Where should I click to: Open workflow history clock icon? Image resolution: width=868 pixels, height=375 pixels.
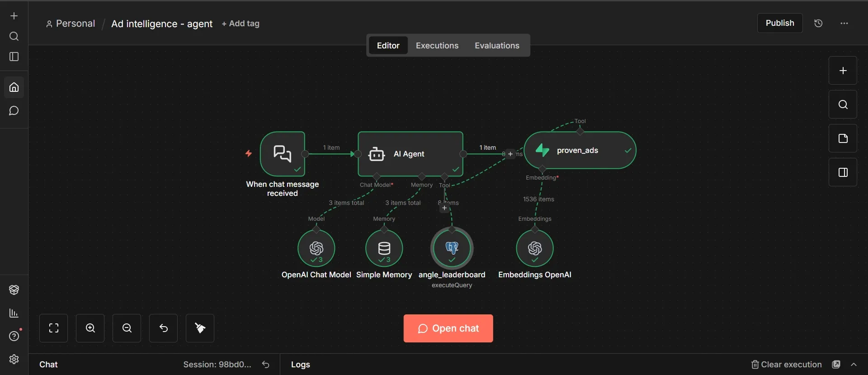coord(818,23)
